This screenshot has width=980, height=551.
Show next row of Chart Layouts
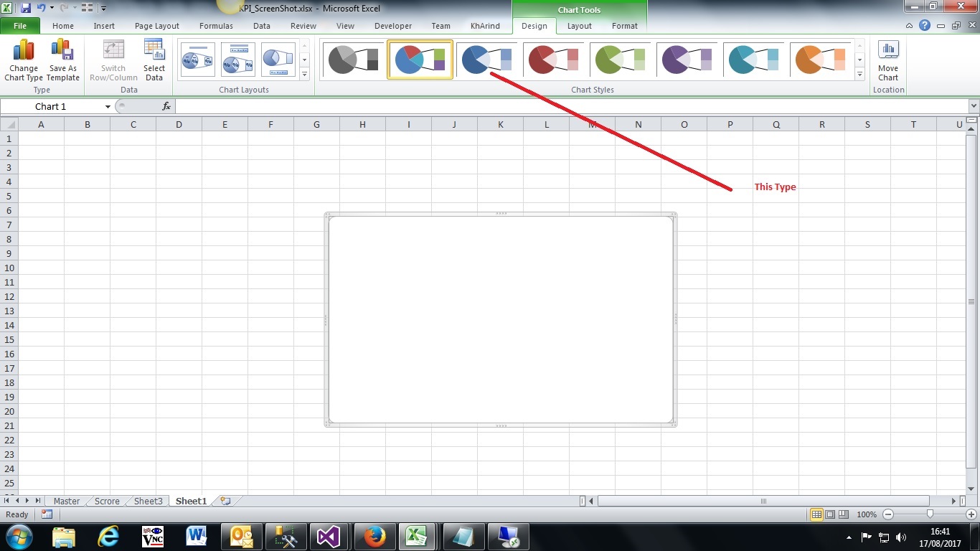pos(304,60)
